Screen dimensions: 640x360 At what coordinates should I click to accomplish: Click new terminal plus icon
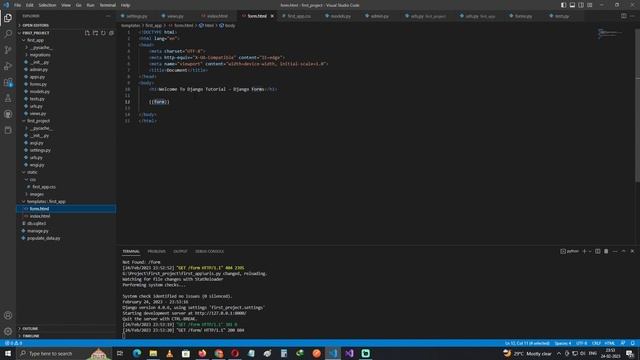[584, 251]
